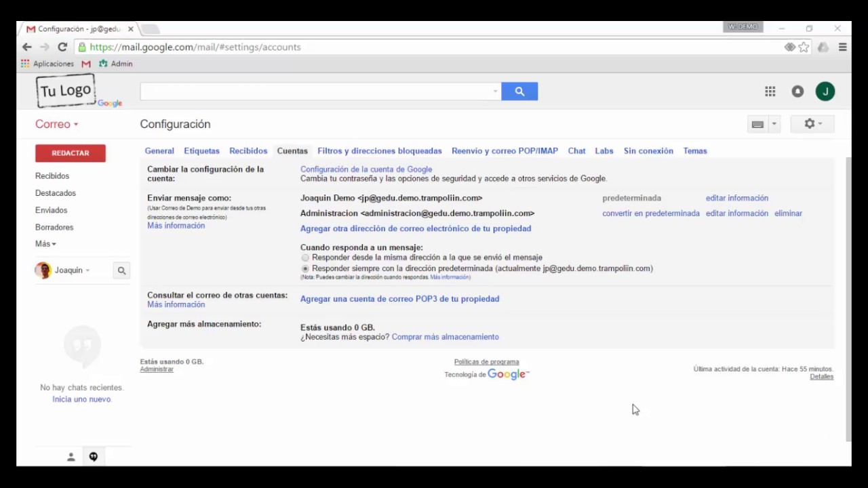Click the page vertical scrollbar
The image size is (868, 488).
click(848, 298)
